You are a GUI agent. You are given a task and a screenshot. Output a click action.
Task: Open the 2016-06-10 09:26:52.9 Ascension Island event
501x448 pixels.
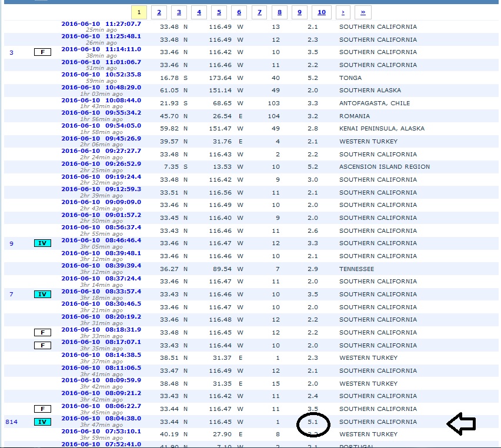[x=101, y=164]
